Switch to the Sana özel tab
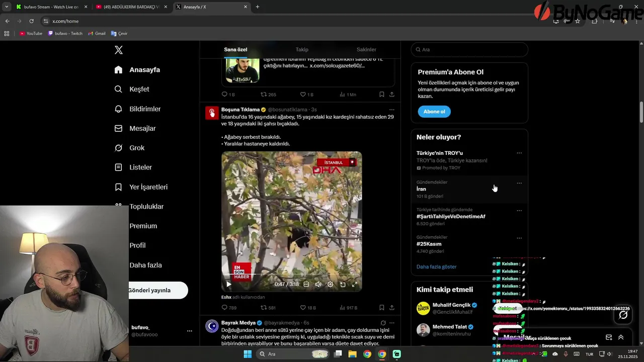The width and height of the screenshot is (644, 362). 235,49
